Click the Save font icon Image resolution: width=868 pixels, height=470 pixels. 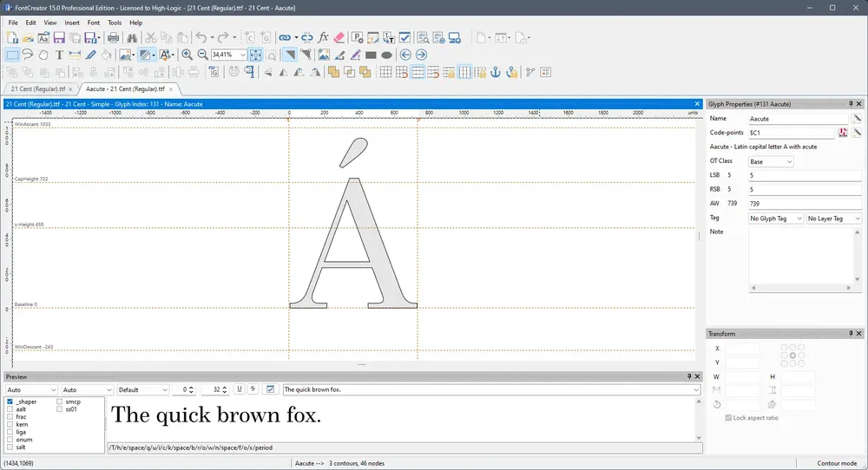[59, 37]
